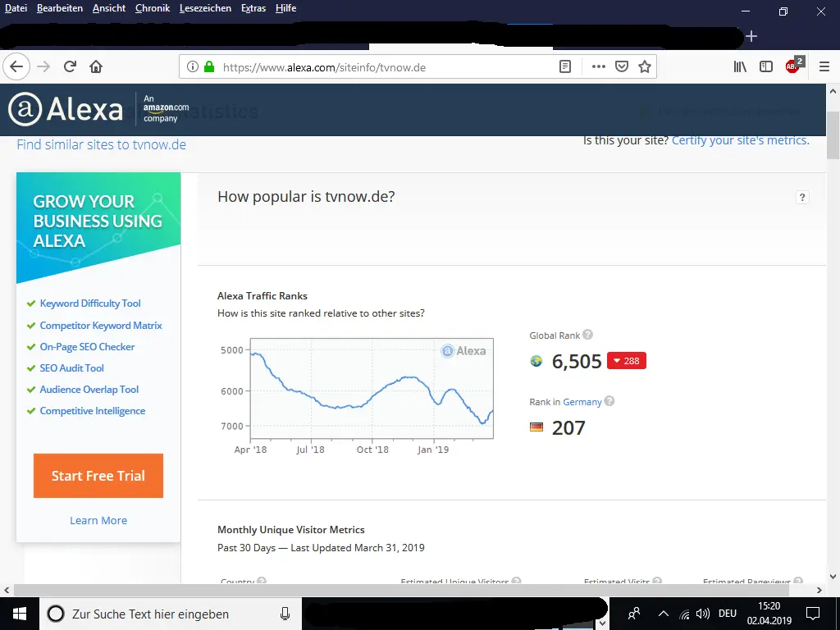
Task: Click the vertical scrollbar thumb
Action: [x=833, y=135]
